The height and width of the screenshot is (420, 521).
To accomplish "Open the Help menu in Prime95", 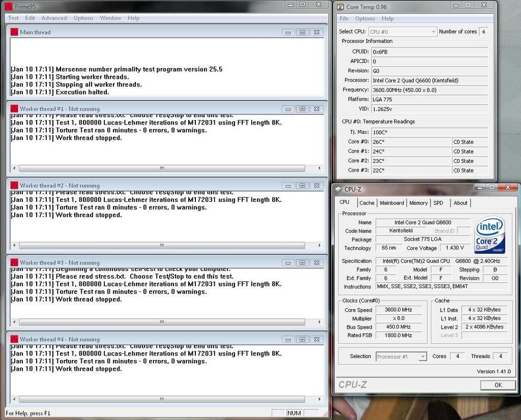I will 134,18.
